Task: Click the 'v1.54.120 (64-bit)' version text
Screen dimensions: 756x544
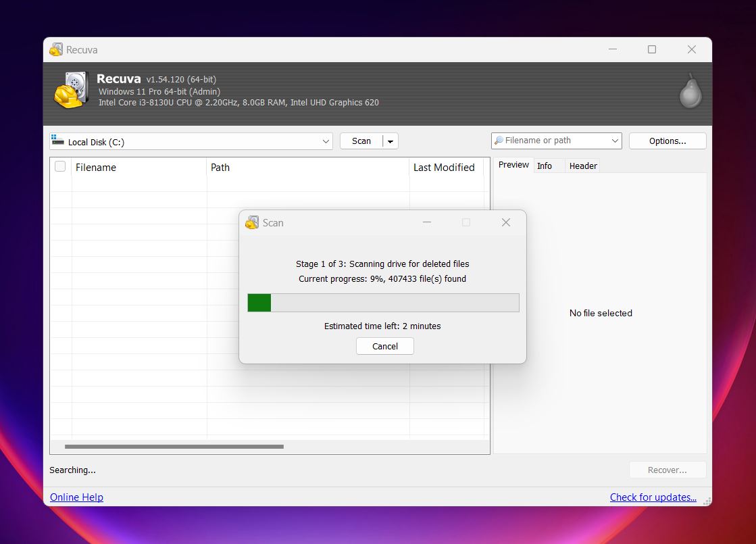Action: click(x=181, y=80)
